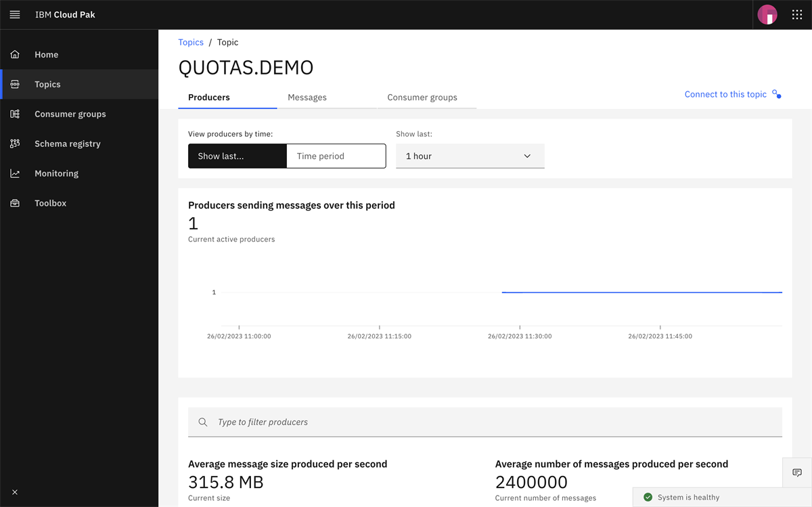Click the 26/02/2023 11:15:00 axis label
This screenshot has width=812, height=507.
[x=380, y=336]
